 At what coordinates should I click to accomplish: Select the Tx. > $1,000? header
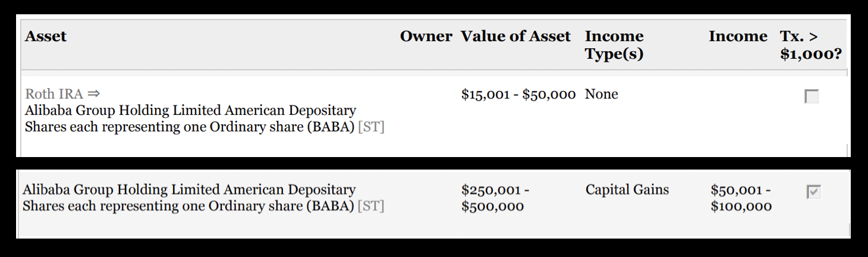click(x=811, y=45)
